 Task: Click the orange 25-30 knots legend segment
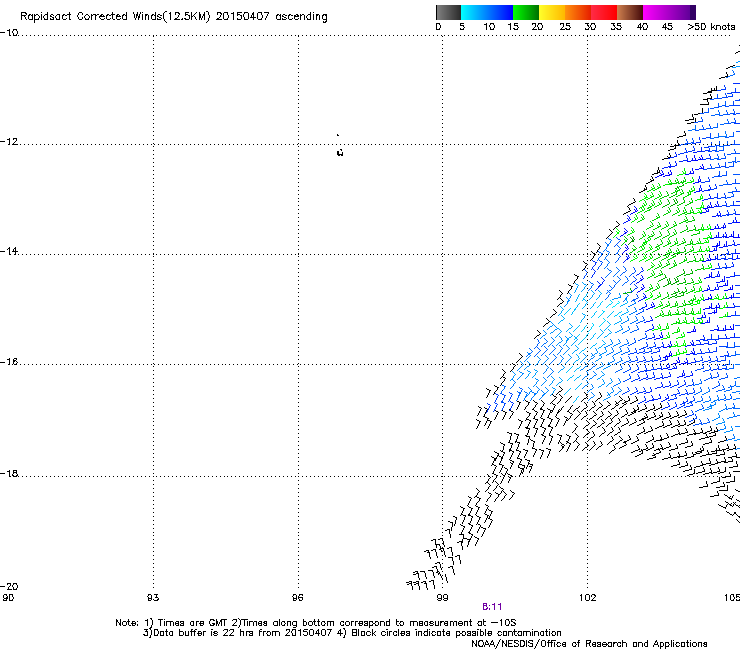[578, 12]
